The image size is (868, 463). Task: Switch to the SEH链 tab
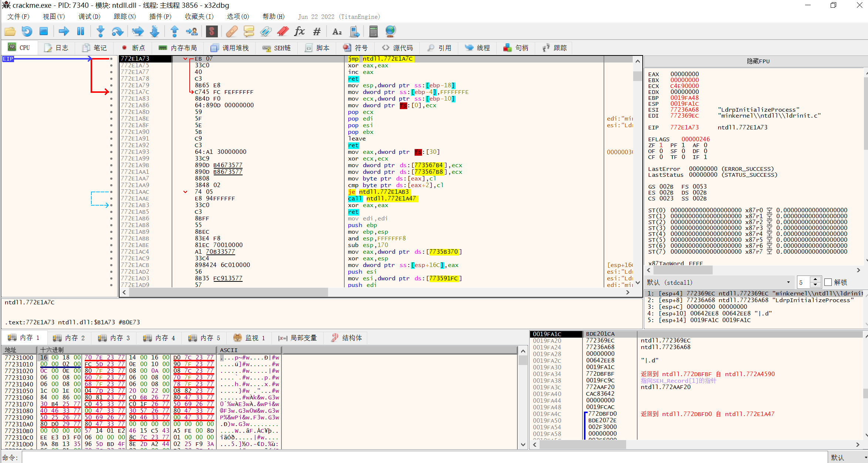[x=277, y=48]
